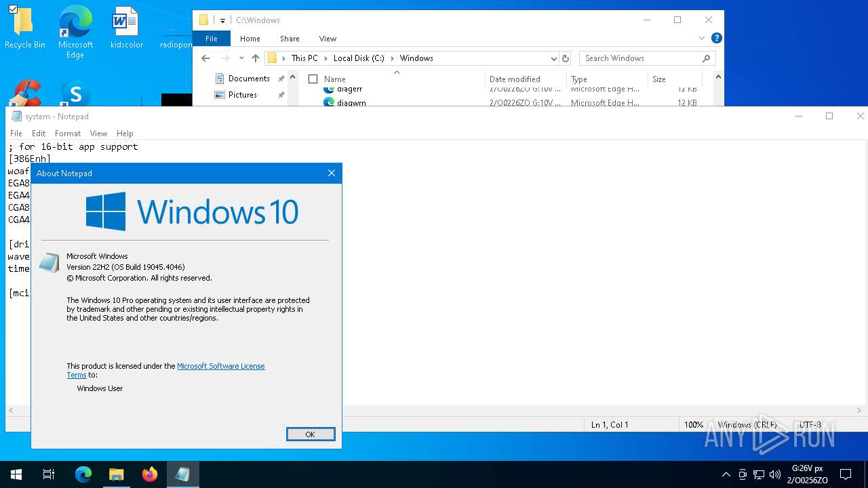
Task: Go up one folder level in Explorer
Action: [256, 58]
